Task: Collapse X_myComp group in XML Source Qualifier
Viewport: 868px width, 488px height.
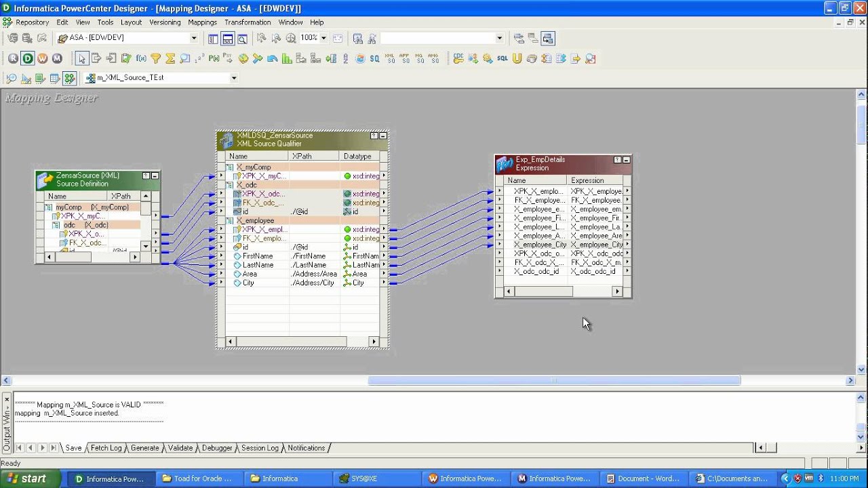Action: [230, 167]
